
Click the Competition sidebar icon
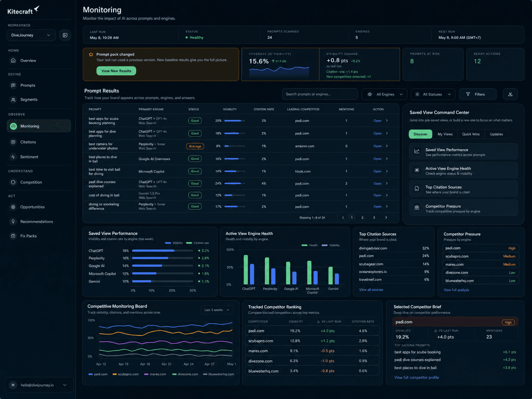tap(13, 182)
